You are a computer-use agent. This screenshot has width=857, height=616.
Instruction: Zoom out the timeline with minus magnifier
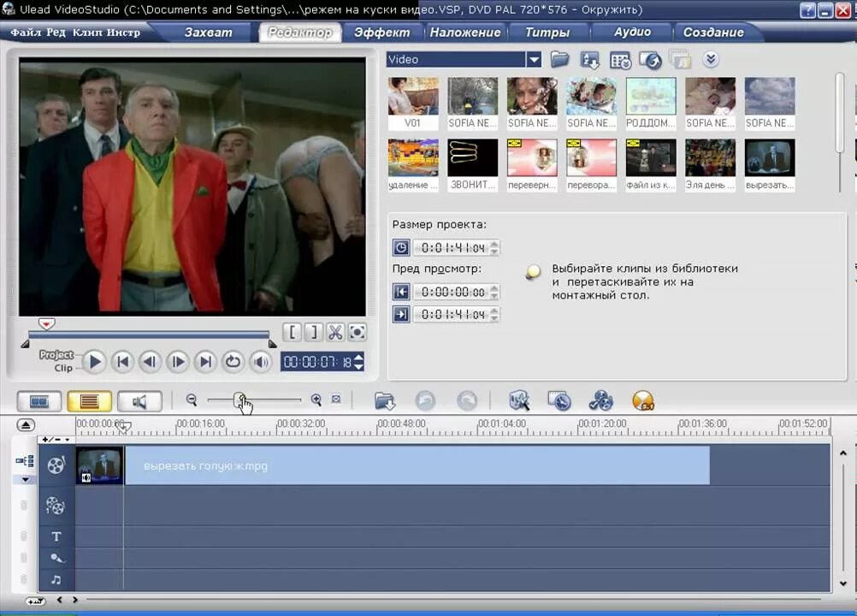pos(192,400)
